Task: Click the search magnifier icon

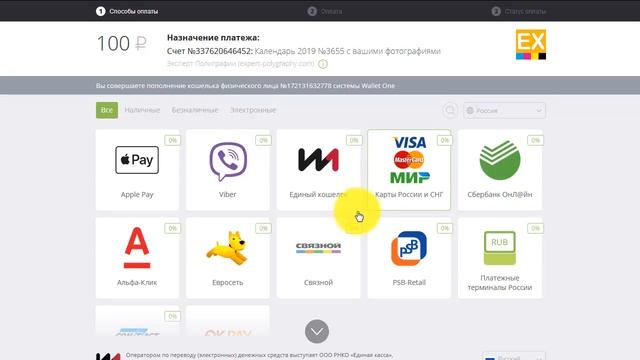Action: [450, 110]
